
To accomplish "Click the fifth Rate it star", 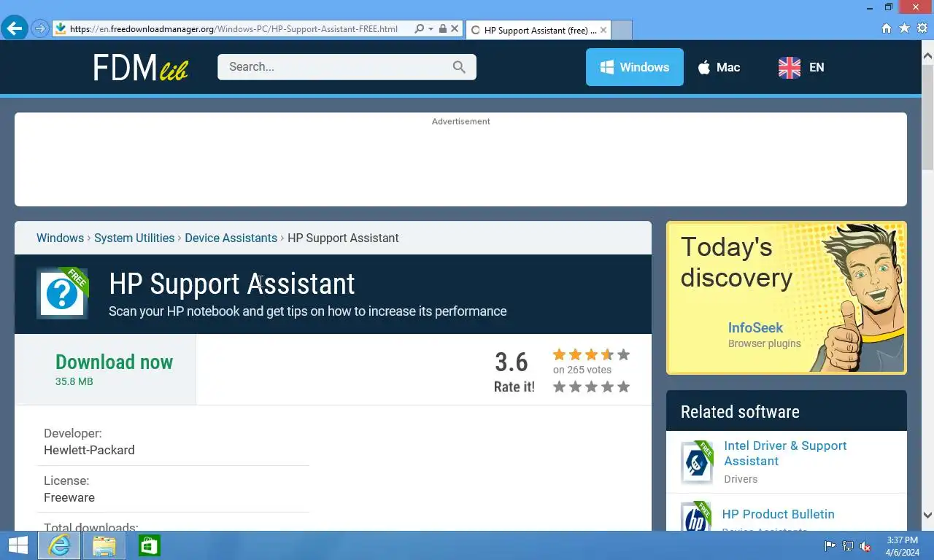I will [623, 386].
